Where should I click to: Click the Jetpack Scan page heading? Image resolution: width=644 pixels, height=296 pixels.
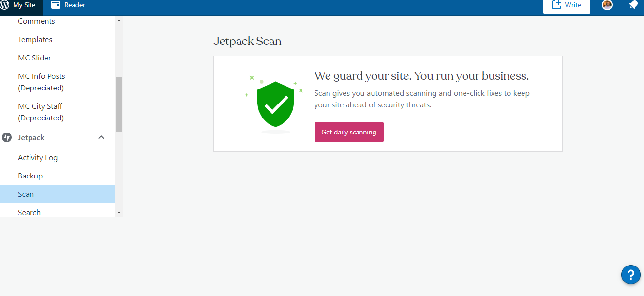click(x=247, y=41)
